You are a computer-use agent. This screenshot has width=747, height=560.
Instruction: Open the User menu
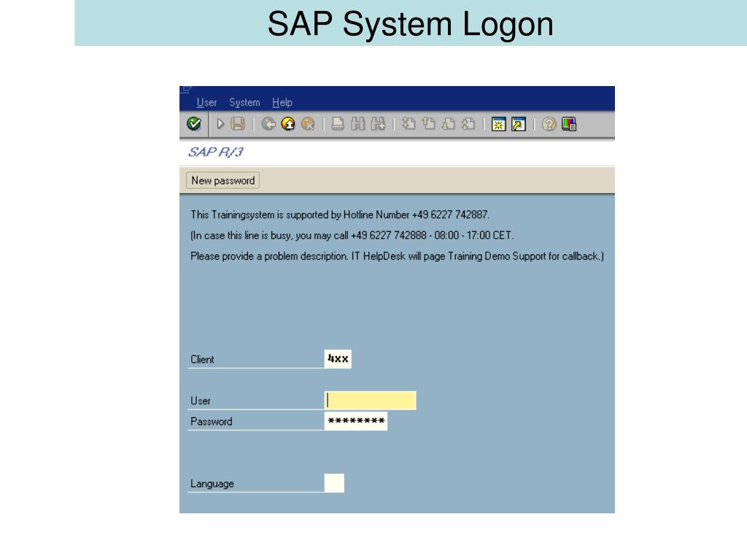[206, 102]
